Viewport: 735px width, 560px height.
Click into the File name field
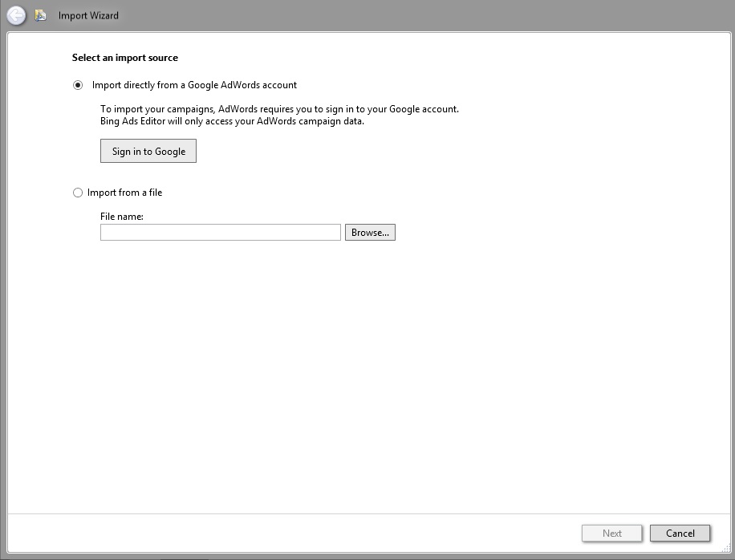[x=221, y=233]
